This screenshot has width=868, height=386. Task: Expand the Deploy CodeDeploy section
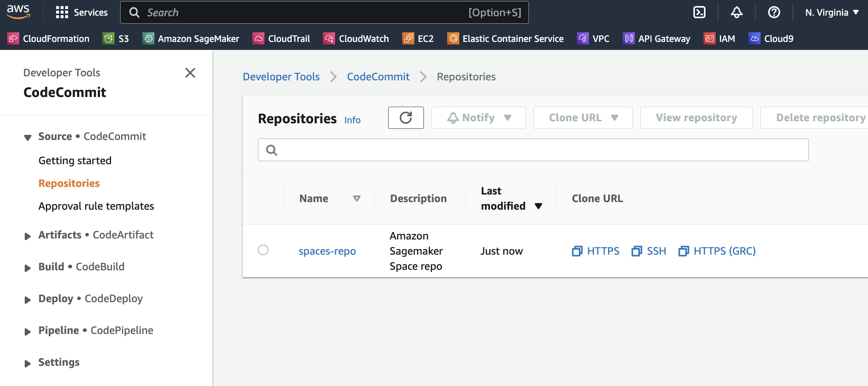click(28, 300)
